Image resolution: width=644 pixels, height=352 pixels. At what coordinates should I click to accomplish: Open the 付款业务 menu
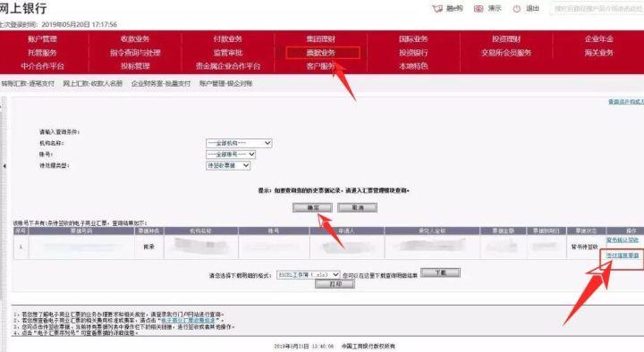[227, 39]
